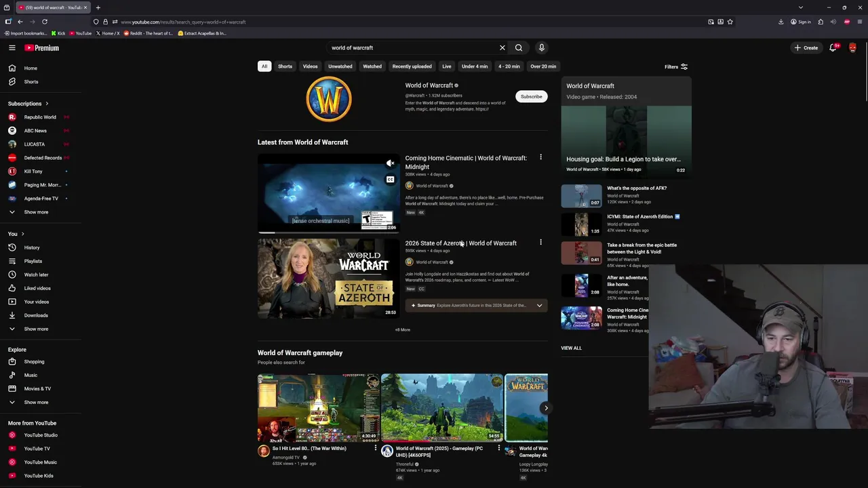Open Movies & TV under Explore
Screen dimensions: 868x488
pos(37,388)
